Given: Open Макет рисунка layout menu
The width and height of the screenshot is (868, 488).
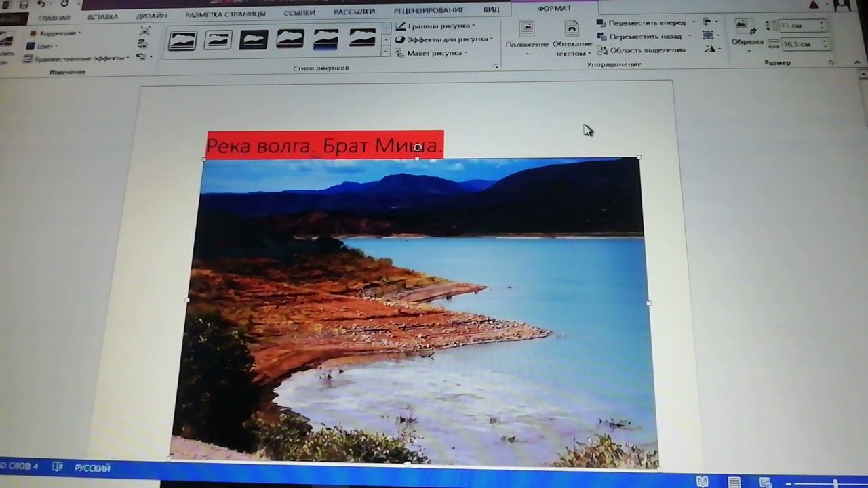Looking at the screenshot, I should 431,53.
